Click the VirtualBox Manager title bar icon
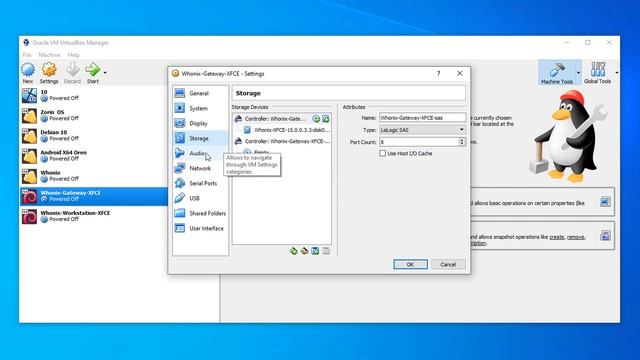The image size is (640, 360). coord(26,42)
